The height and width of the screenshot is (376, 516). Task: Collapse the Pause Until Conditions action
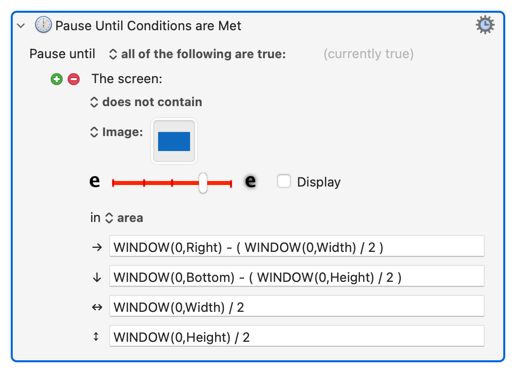(21, 26)
